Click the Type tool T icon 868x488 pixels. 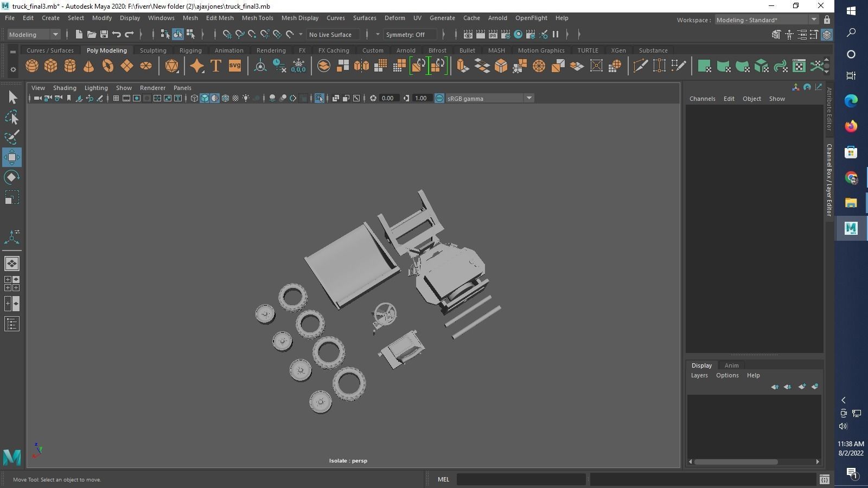(x=216, y=66)
